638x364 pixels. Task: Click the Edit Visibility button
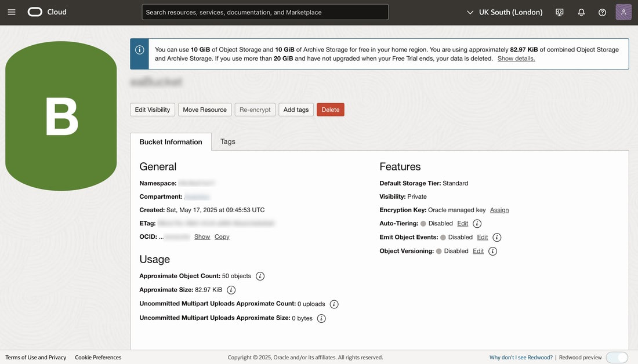(x=153, y=110)
